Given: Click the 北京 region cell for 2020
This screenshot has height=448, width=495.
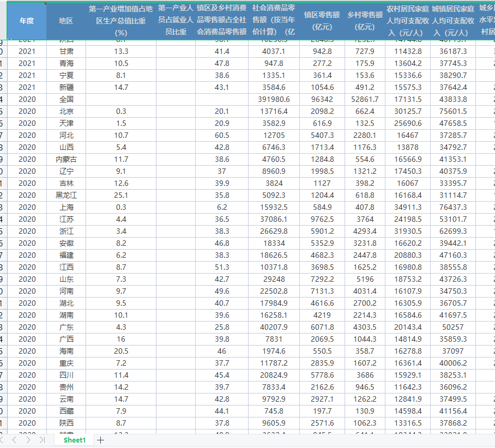Looking at the screenshot, I should click(66, 111).
